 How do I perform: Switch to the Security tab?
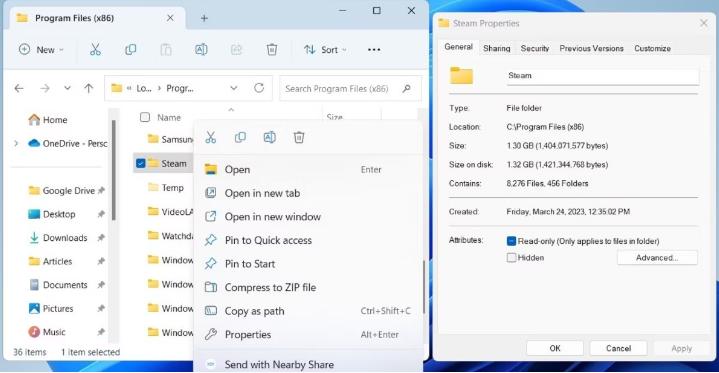coord(535,48)
